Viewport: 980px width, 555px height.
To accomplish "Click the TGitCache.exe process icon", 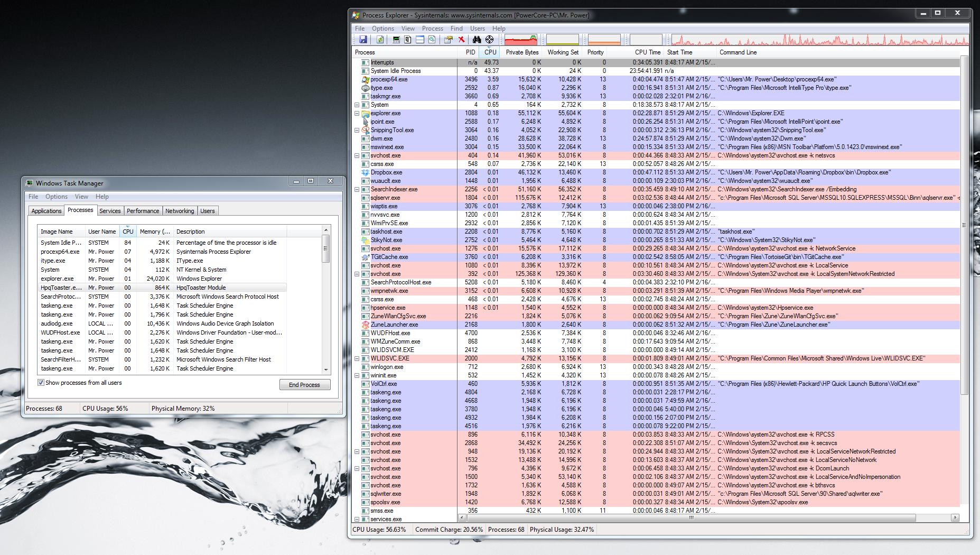I will coord(365,257).
